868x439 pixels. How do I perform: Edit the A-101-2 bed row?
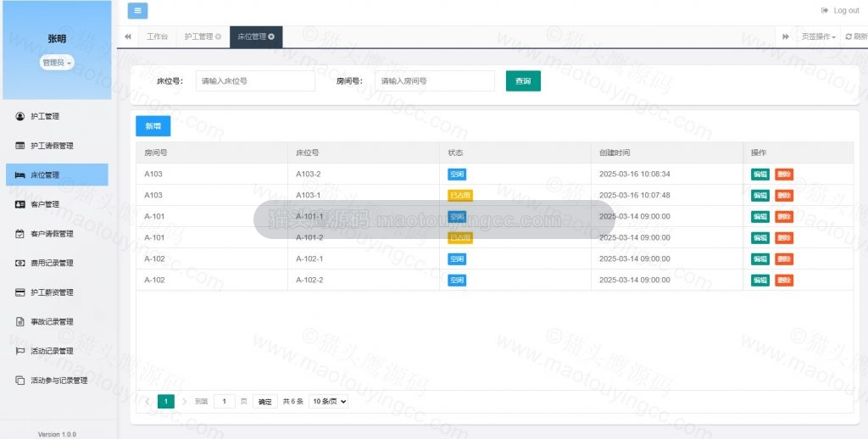[760, 238]
